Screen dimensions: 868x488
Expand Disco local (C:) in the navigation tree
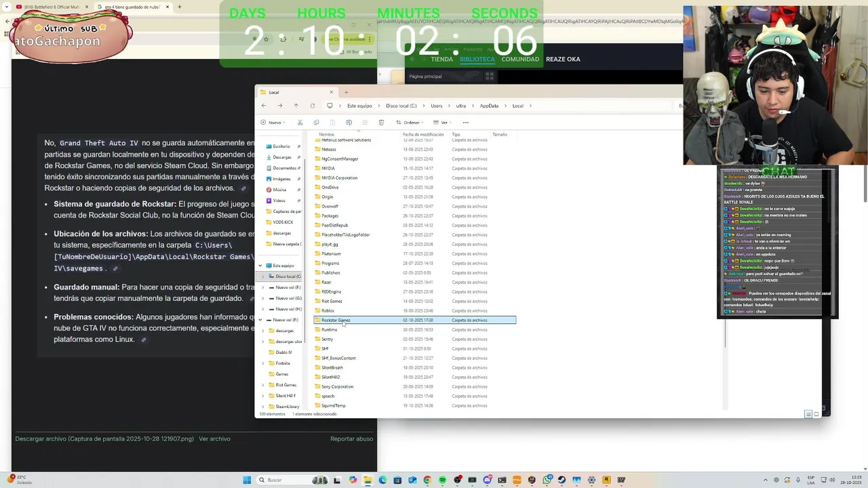click(x=263, y=277)
